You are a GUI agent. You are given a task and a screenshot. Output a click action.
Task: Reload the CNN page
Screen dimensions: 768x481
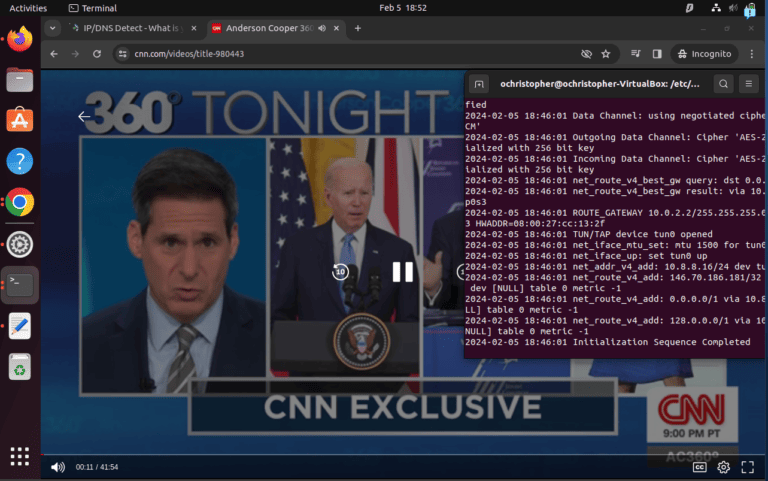[x=97, y=54]
